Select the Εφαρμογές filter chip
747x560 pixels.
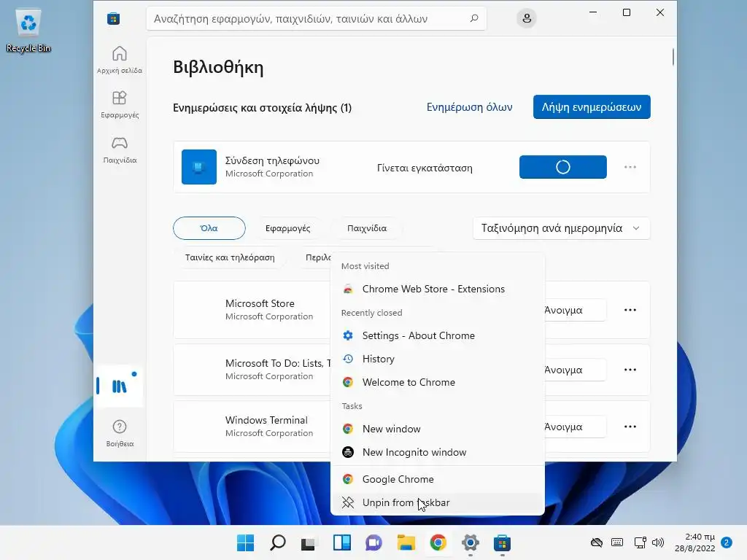click(287, 228)
